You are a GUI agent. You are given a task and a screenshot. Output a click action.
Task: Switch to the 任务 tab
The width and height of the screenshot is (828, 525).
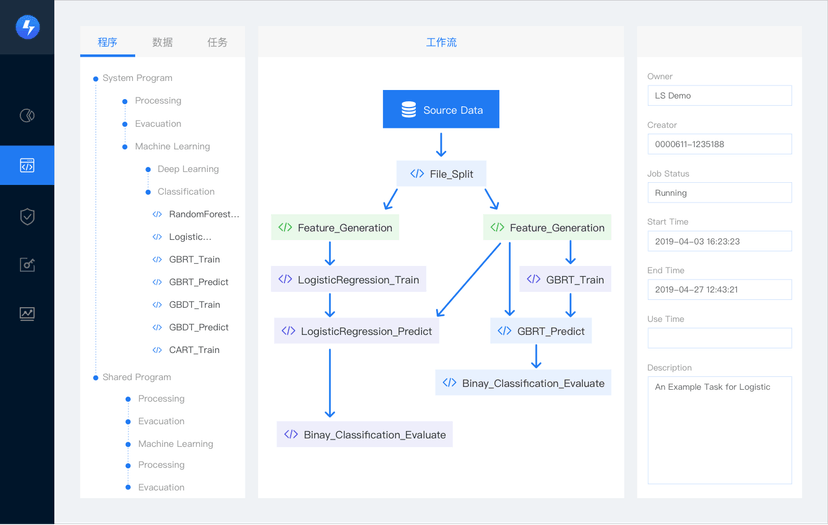click(x=217, y=42)
